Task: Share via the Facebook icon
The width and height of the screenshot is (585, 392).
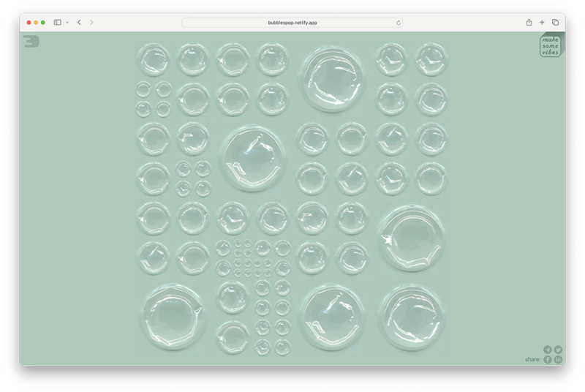Action: 547,360
